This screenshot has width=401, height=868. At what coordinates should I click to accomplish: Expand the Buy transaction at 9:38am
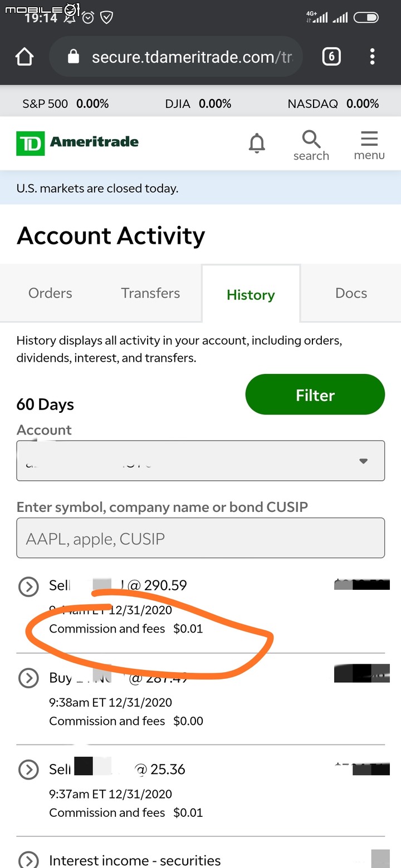click(x=28, y=678)
